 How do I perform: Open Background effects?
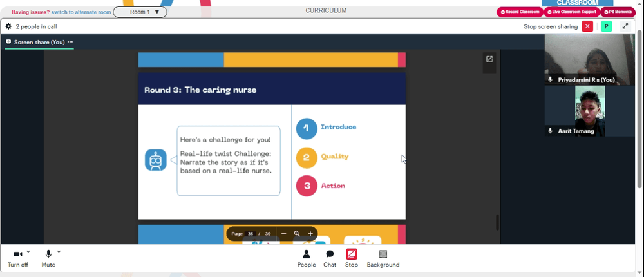click(383, 259)
